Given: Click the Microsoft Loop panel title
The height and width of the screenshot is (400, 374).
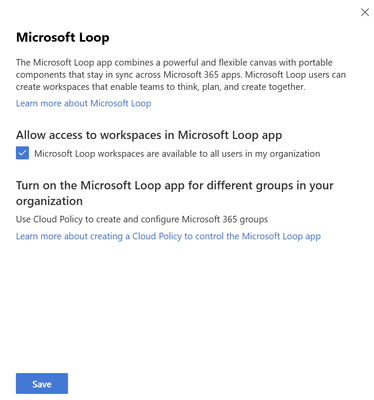Looking at the screenshot, I should click(x=63, y=37).
